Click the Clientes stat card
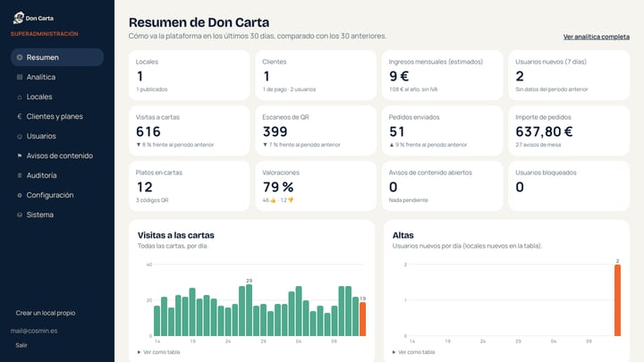Image resolution: width=644 pixels, height=362 pixels. pos(316,75)
